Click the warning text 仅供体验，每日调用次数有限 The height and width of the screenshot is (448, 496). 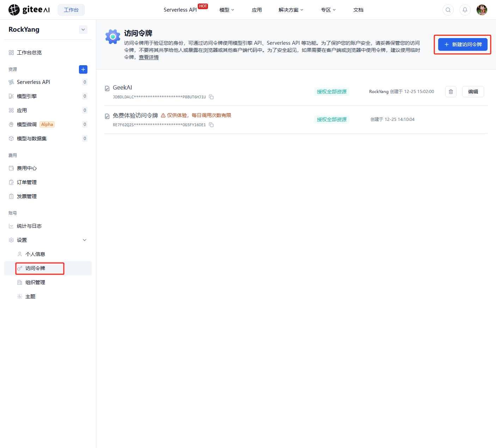[199, 115]
